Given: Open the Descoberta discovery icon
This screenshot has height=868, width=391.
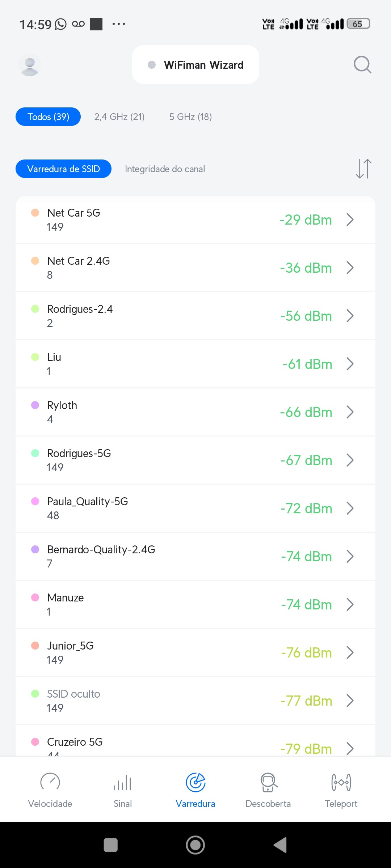Looking at the screenshot, I should (268, 782).
